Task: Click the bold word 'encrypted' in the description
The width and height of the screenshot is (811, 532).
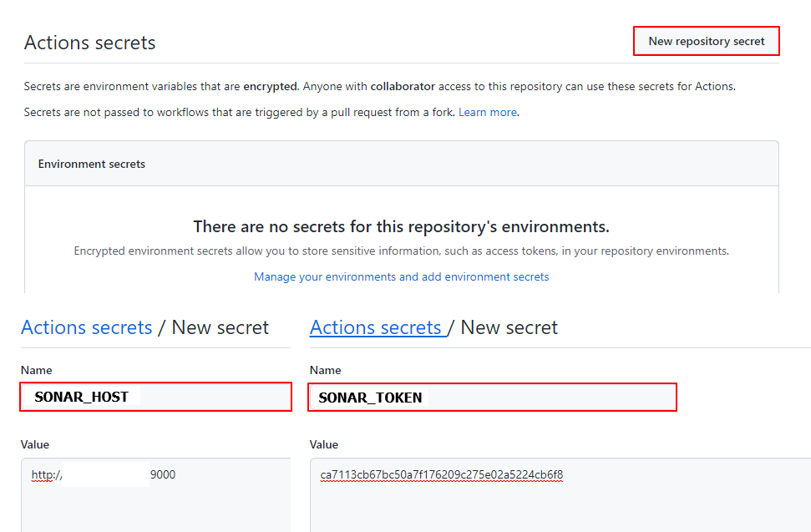Action: 270,86
